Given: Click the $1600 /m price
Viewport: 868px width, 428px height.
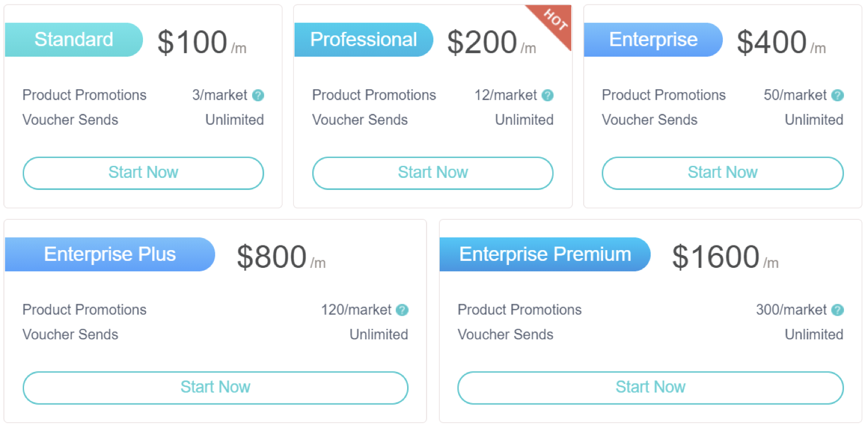Looking at the screenshot, I should (x=725, y=257).
